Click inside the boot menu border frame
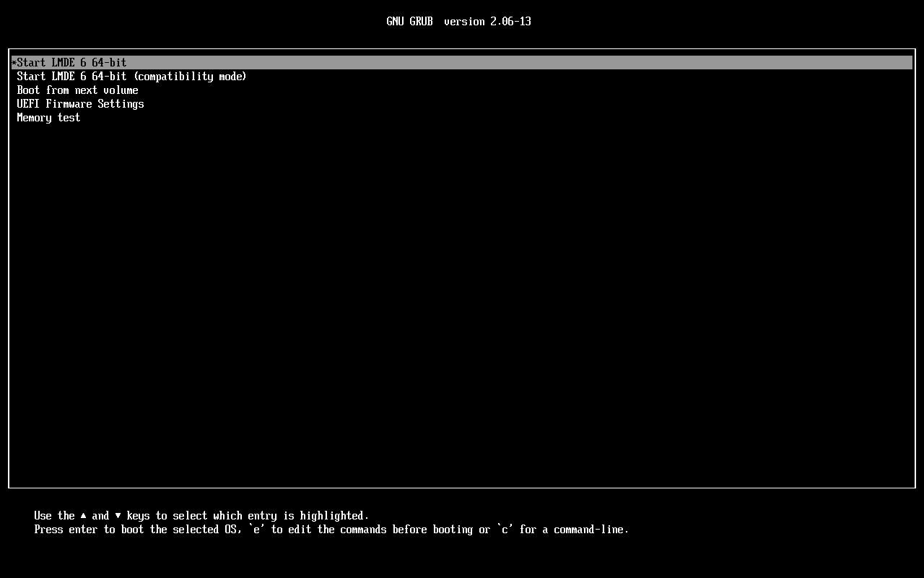This screenshot has height=578, width=924. click(462, 289)
